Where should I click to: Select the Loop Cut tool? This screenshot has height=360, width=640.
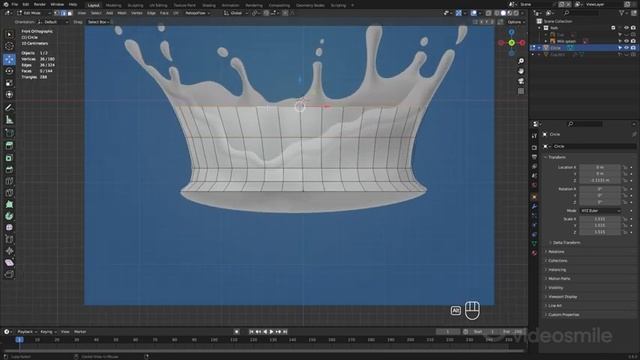pyautogui.click(x=9, y=181)
